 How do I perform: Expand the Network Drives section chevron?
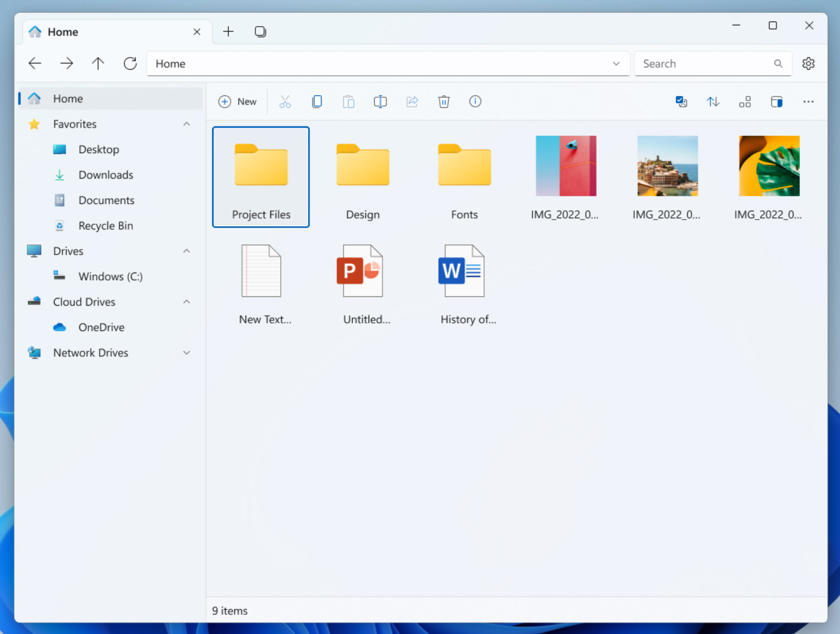click(x=186, y=353)
